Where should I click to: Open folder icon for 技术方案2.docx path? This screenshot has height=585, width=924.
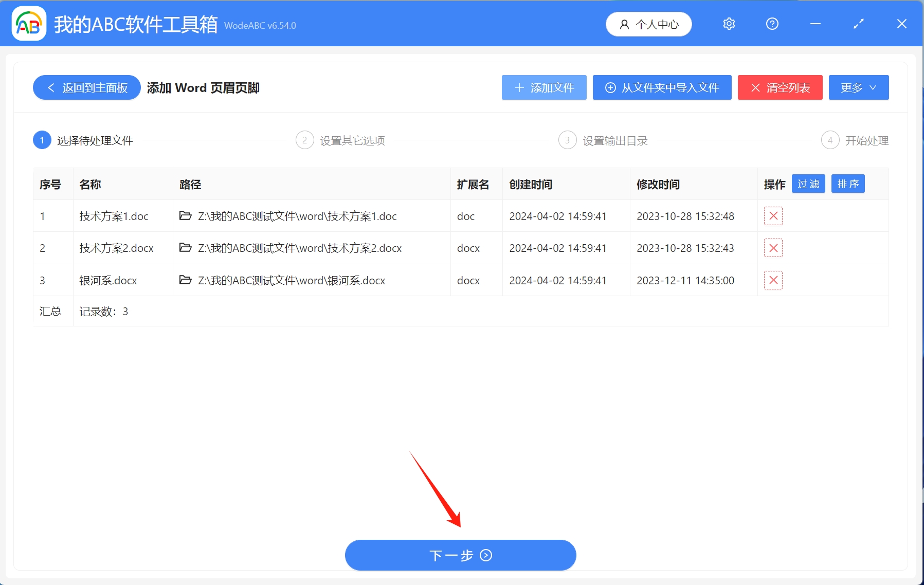pos(185,248)
